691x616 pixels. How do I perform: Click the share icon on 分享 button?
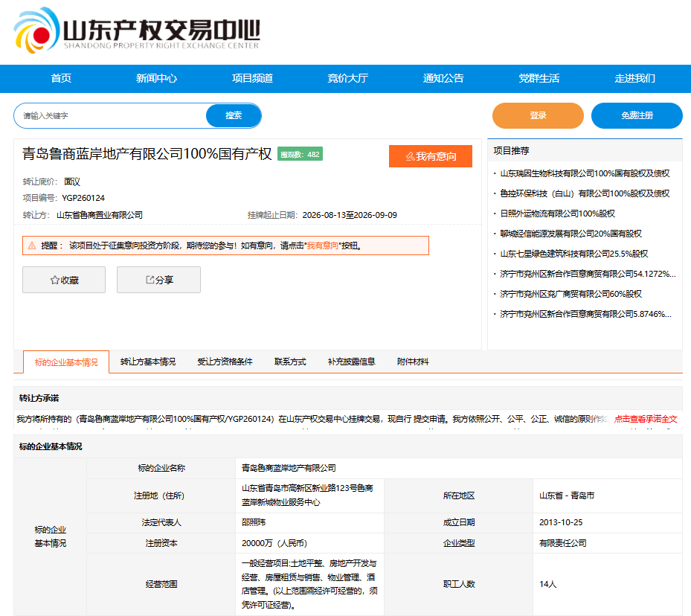pos(150,280)
